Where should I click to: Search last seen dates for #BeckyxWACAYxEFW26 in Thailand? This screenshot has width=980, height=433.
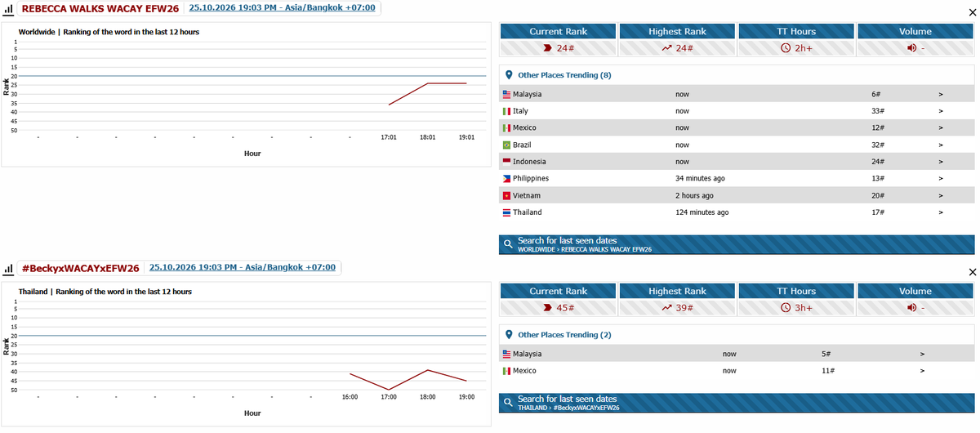[737, 403]
